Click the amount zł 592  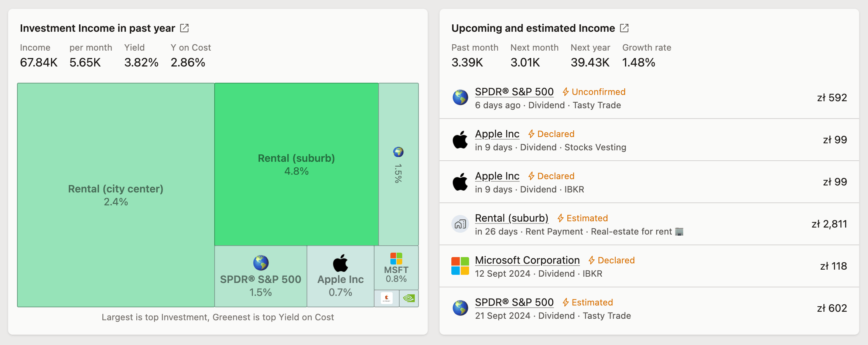tap(832, 98)
